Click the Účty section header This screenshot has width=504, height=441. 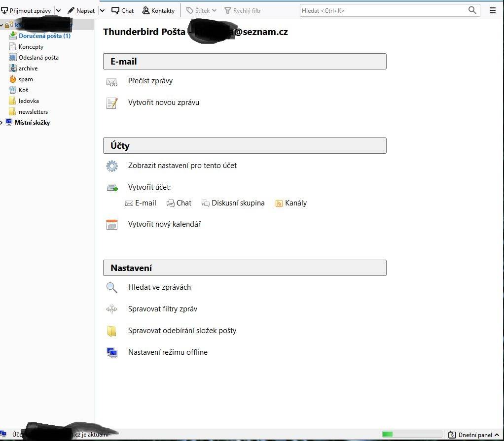pos(245,145)
